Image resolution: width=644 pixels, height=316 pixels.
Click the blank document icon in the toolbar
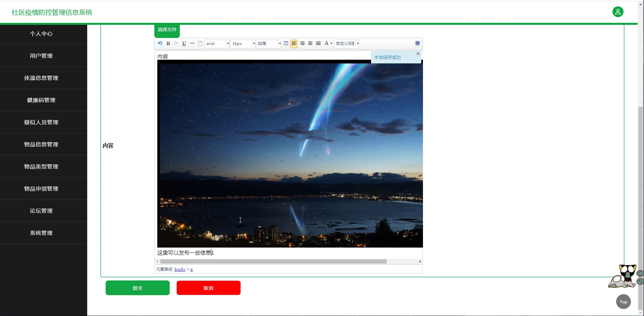coord(200,43)
